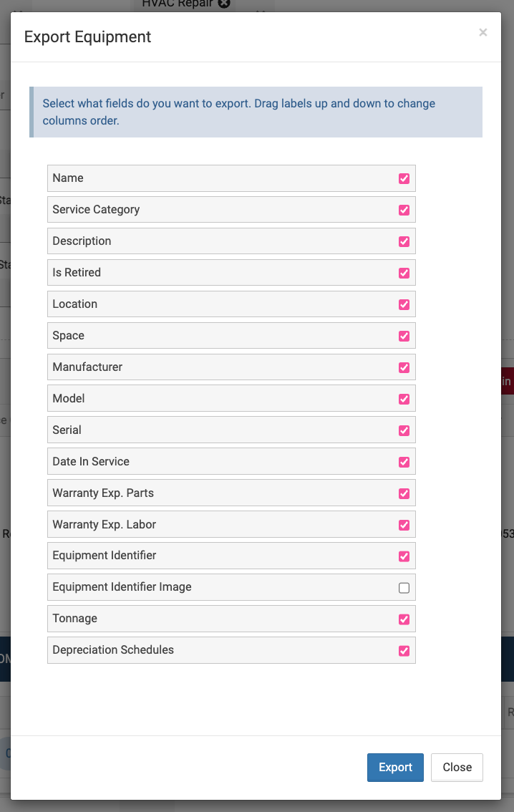Viewport: 514px width, 812px height.
Task: Toggle the Space checkbox off
Action: [404, 336]
